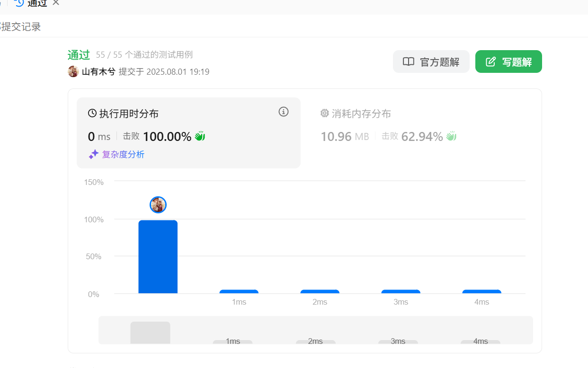Image resolution: width=588 pixels, height=368 pixels.
Task: Click the book icon in 官方题解 button
Action: 409,61
